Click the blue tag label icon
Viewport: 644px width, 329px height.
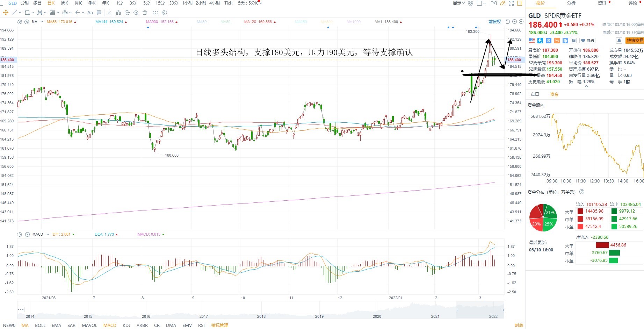click(x=565, y=41)
